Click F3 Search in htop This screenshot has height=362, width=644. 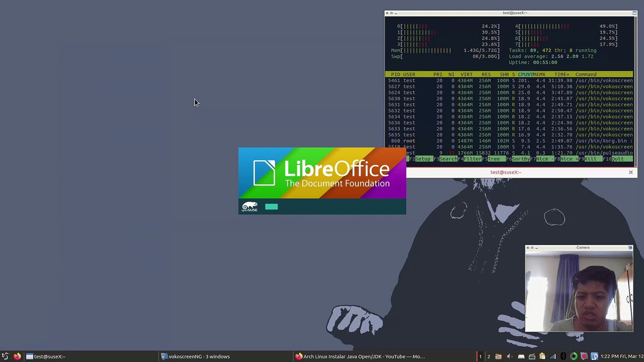pyautogui.click(x=445, y=159)
